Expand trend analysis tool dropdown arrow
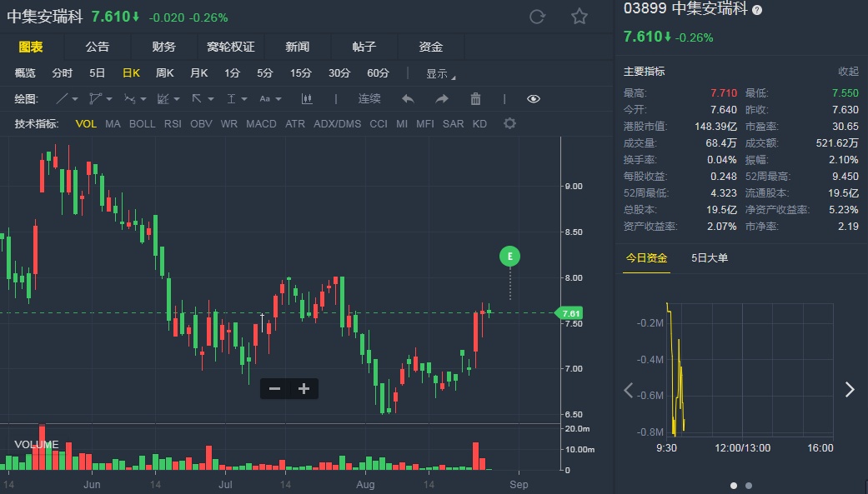 (177, 100)
